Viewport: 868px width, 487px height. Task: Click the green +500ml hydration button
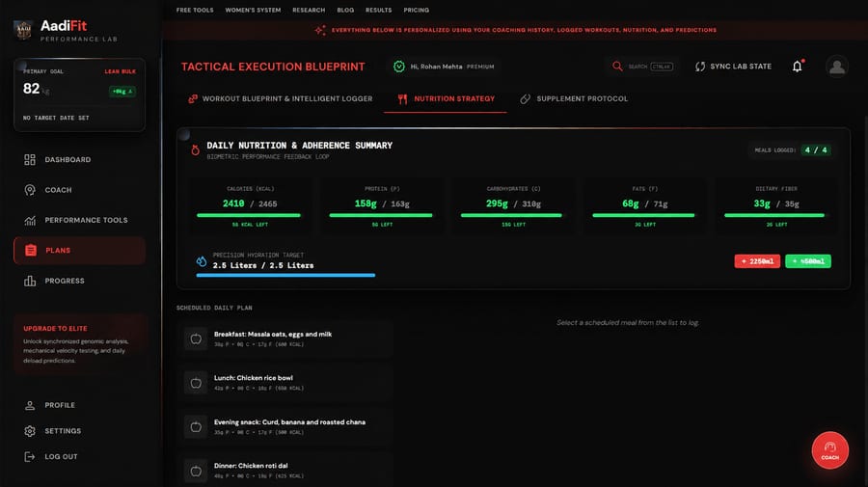808,261
